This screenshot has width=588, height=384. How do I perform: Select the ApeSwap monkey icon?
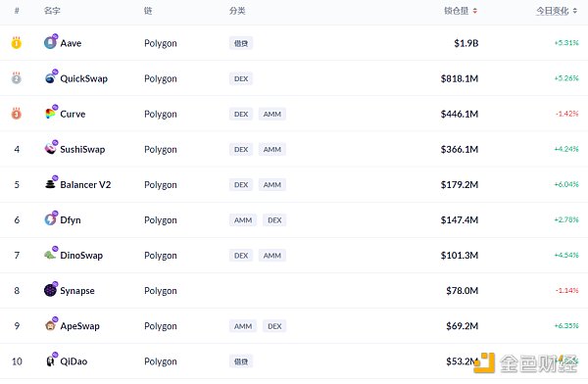(50, 325)
